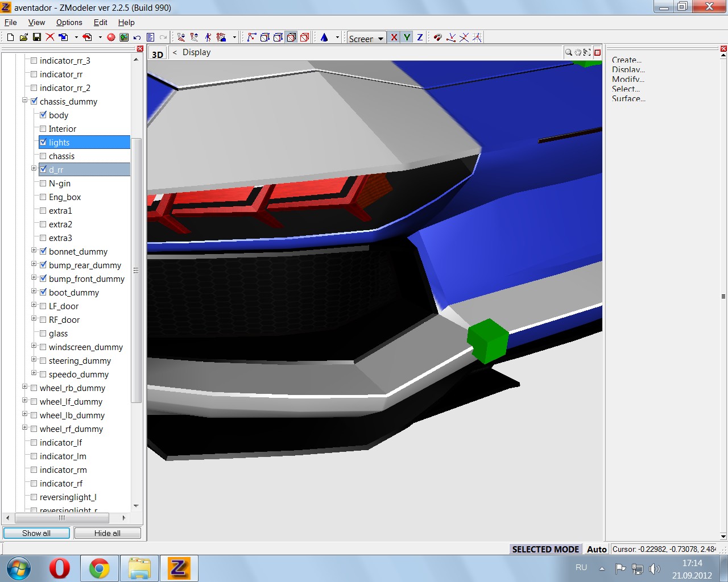Collapse the chassis_dummy node
The height and width of the screenshot is (582, 728).
click(24, 100)
